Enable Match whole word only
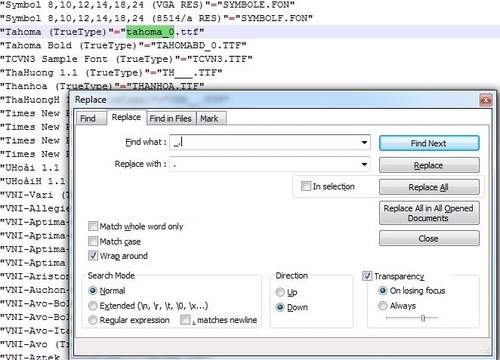 coord(93,226)
